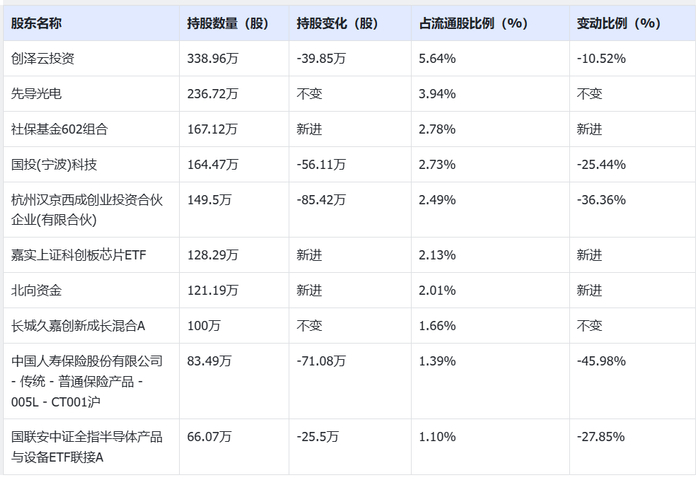700x480 pixels.
Task: Select 杭州汉京西成创业投资合伙企业 shareholder name
Action: [86, 209]
